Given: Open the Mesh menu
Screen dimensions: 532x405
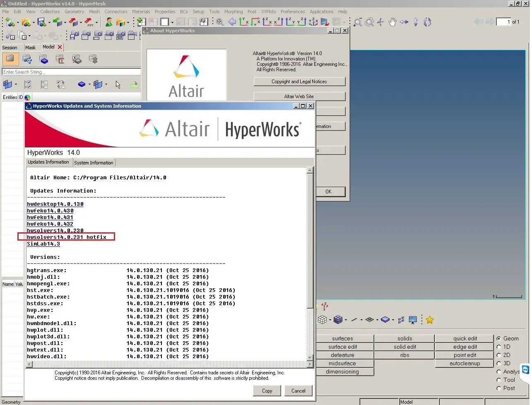Looking at the screenshot, I should (94, 12).
